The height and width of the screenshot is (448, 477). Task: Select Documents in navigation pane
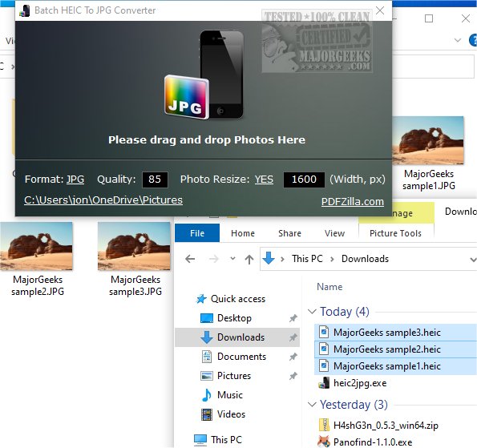(x=241, y=357)
